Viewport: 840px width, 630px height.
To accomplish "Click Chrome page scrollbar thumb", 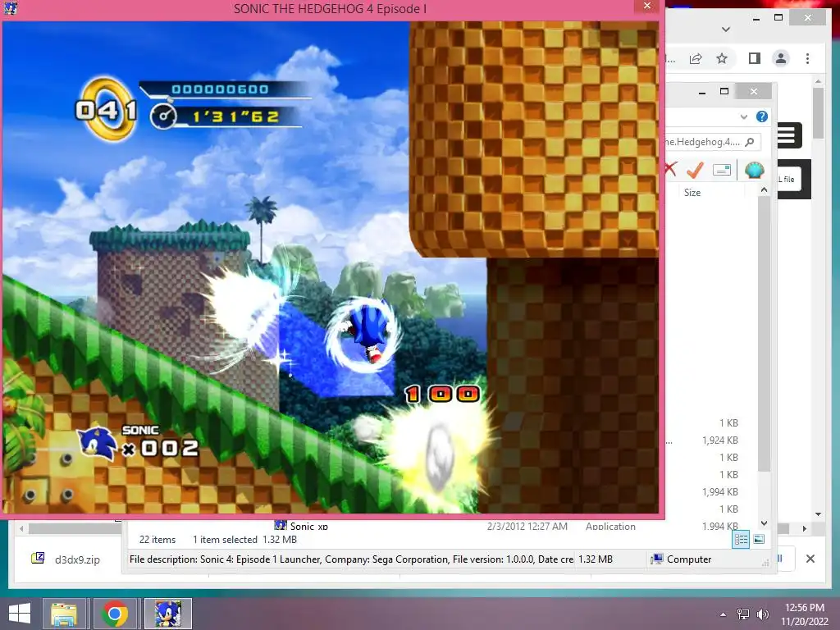I will coord(818,112).
